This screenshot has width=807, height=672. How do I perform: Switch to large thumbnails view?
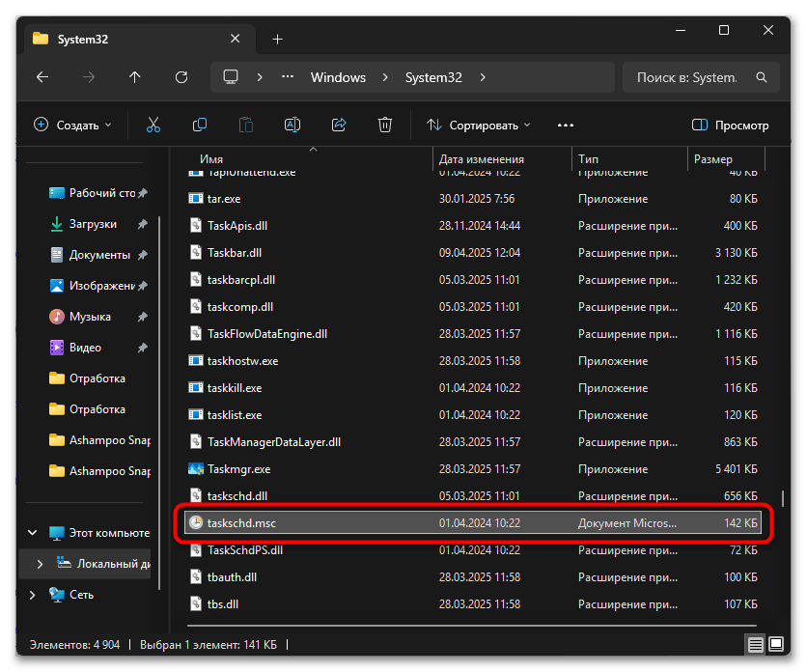tap(776, 644)
